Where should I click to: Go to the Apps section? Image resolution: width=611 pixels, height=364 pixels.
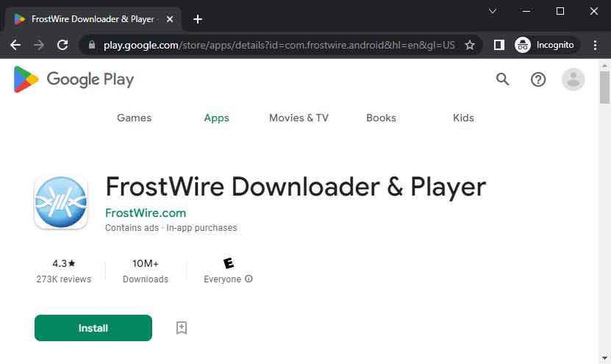217,118
